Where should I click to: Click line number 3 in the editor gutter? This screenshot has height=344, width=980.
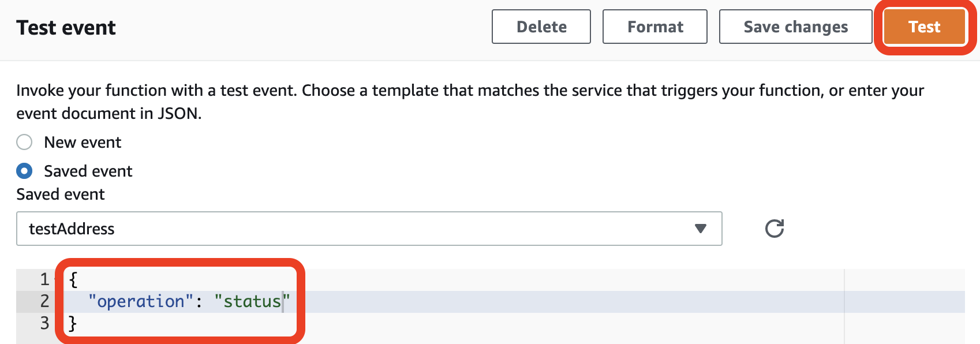pos(44,323)
